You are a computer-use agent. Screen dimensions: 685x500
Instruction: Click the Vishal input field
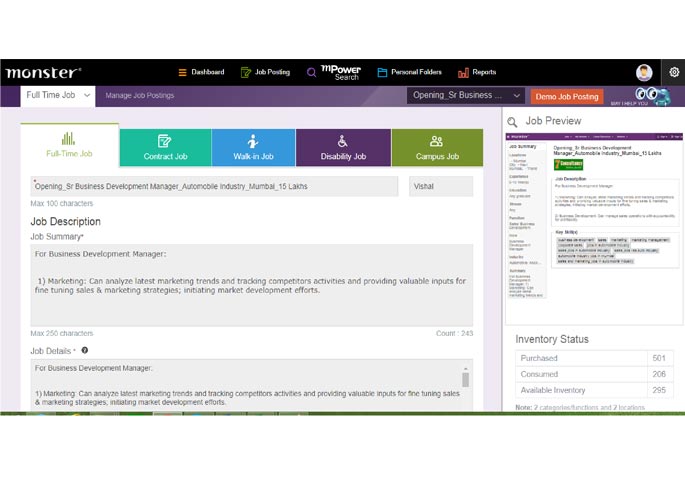click(441, 186)
